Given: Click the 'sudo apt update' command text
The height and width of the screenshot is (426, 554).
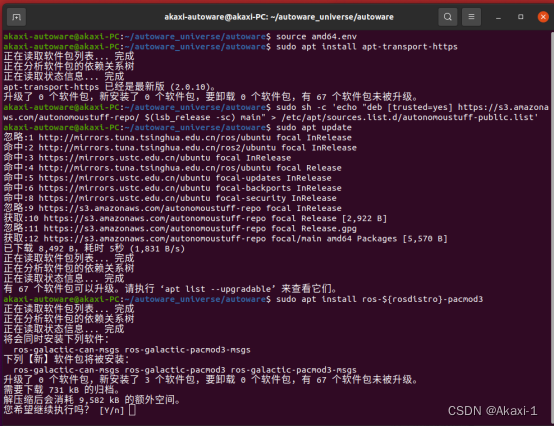Looking at the screenshot, I should tap(314, 128).
